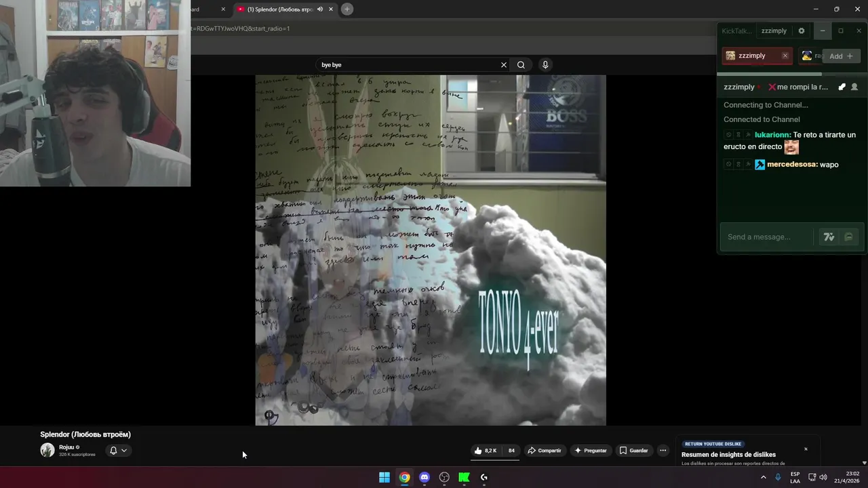Image resolution: width=868 pixels, height=488 pixels.
Task: Open Chrome from the taskbar
Action: point(404,477)
